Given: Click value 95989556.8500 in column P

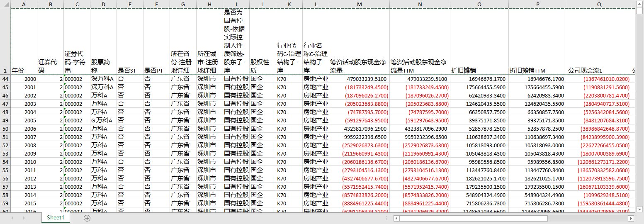Looking at the screenshot, I should tap(538, 162).
